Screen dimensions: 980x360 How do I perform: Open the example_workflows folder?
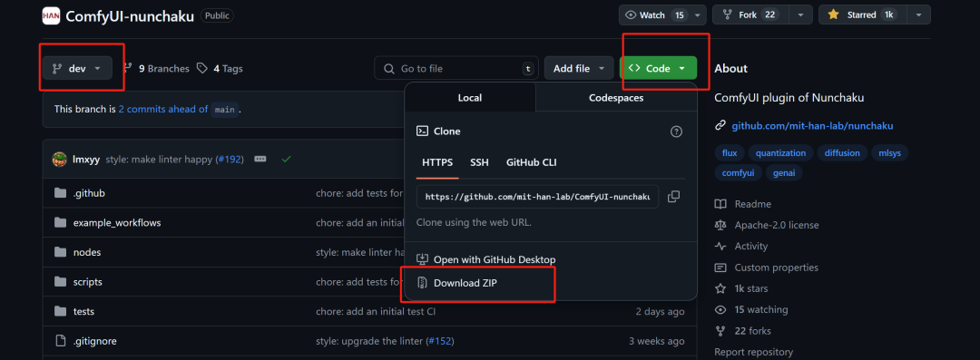pos(117,222)
